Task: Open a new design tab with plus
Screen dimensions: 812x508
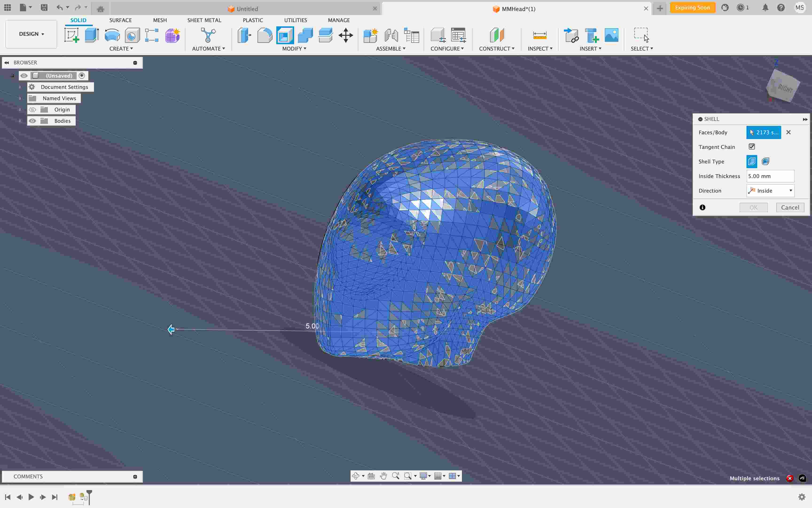Action: tap(660, 8)
